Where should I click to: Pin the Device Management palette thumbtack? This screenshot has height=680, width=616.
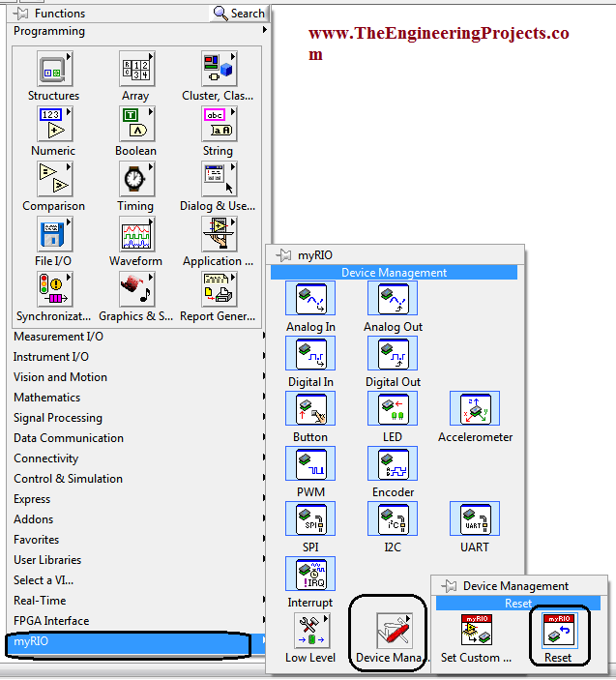[449, 586]
